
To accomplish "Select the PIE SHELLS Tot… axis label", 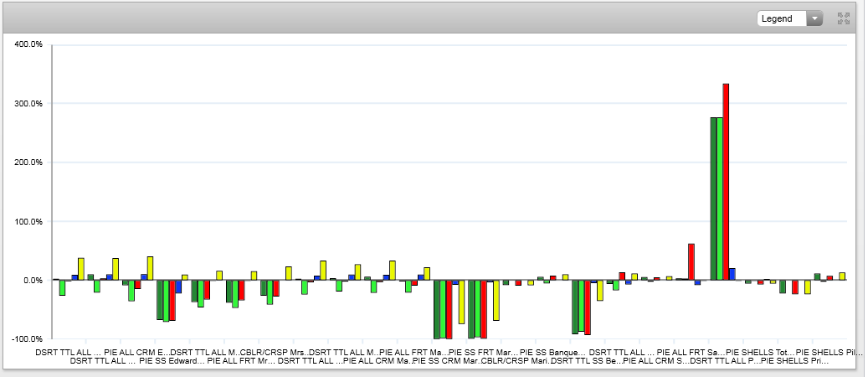I will 758,352.
